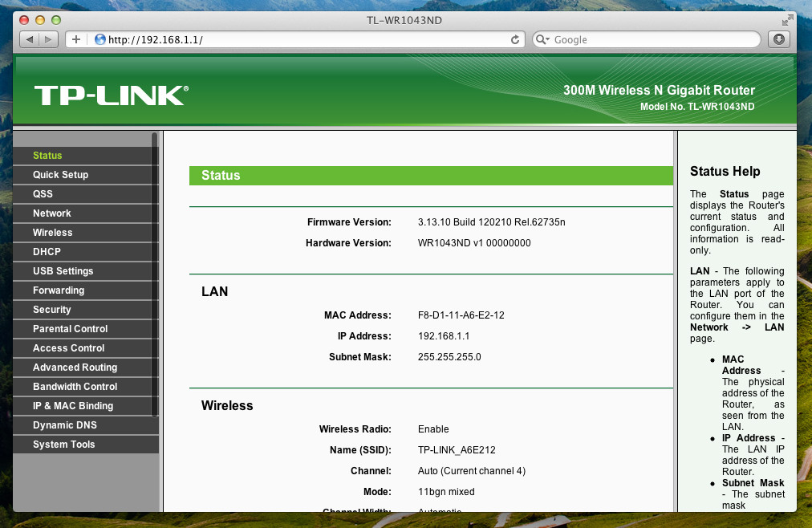Open IP & MAC Binding

pyautogui.click(x=85, y=406)
